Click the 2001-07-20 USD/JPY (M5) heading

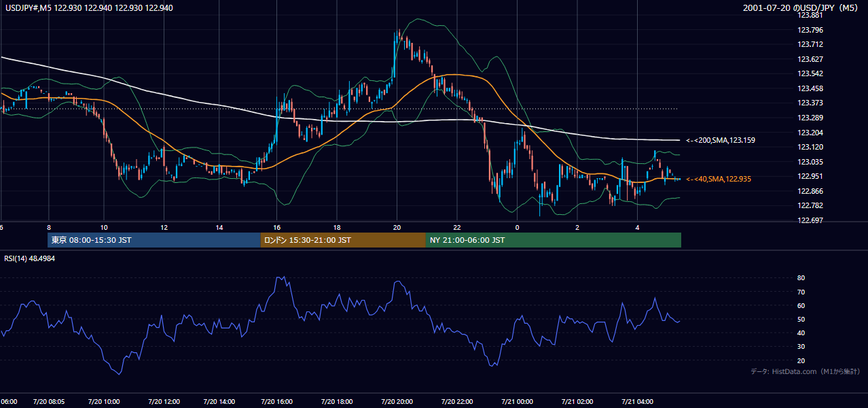coord(801,7)
